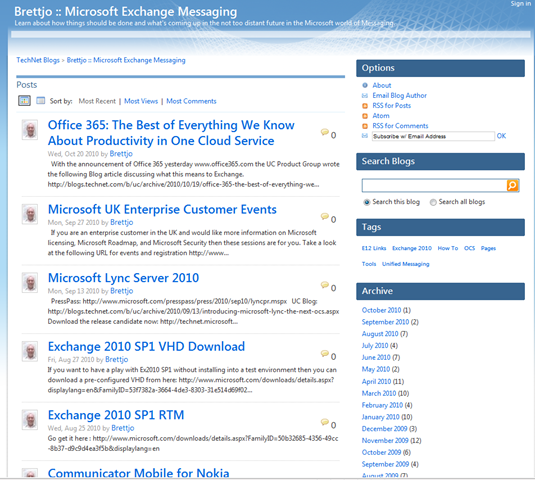This screenshot has height=480, width=535.
Task: Sort posts by Most Recent
Action: [x=97, y=101]
